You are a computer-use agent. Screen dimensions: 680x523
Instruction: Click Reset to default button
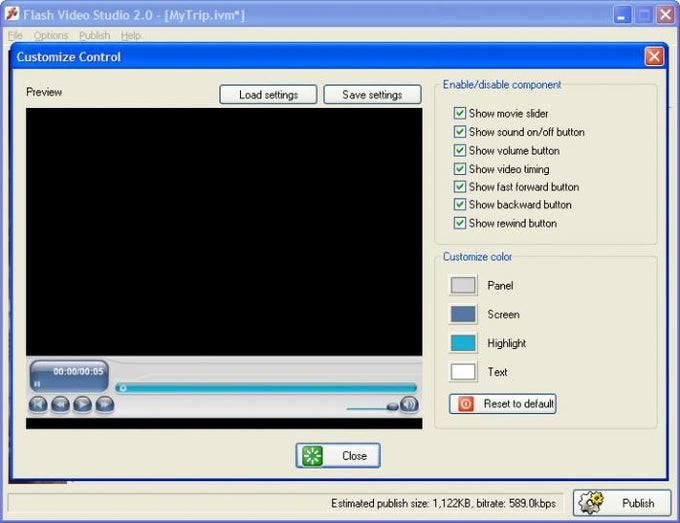503,404
